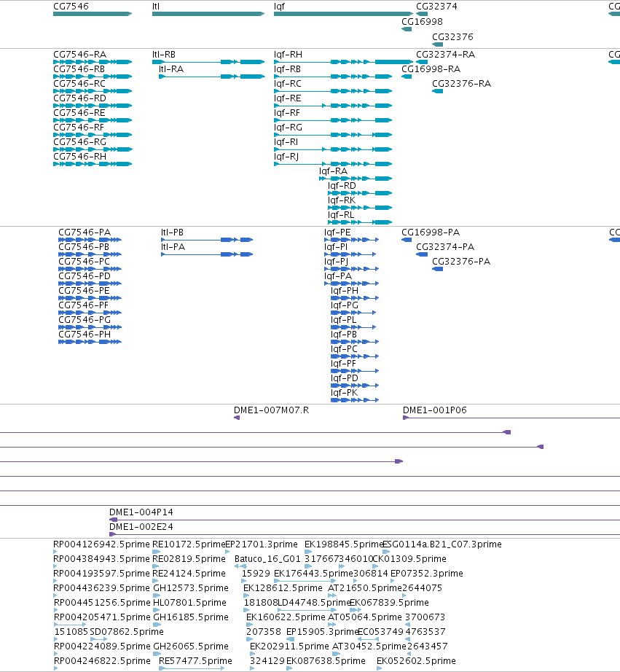Click BAC clone DME1-001P06
This screenshot has width=620, height=672.
[511, 418]
